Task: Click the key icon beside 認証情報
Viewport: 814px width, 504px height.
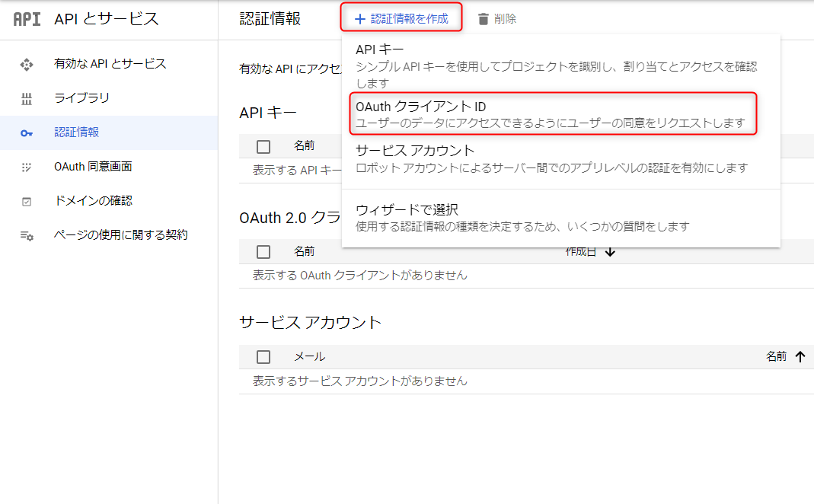Action: (27, 133)
